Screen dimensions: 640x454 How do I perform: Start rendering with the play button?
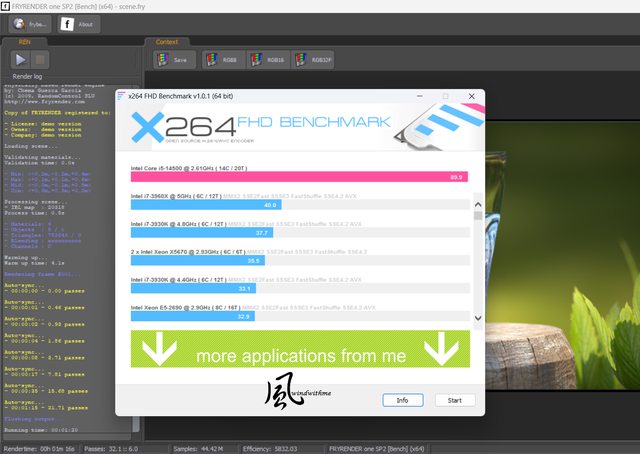click(20, 61)
